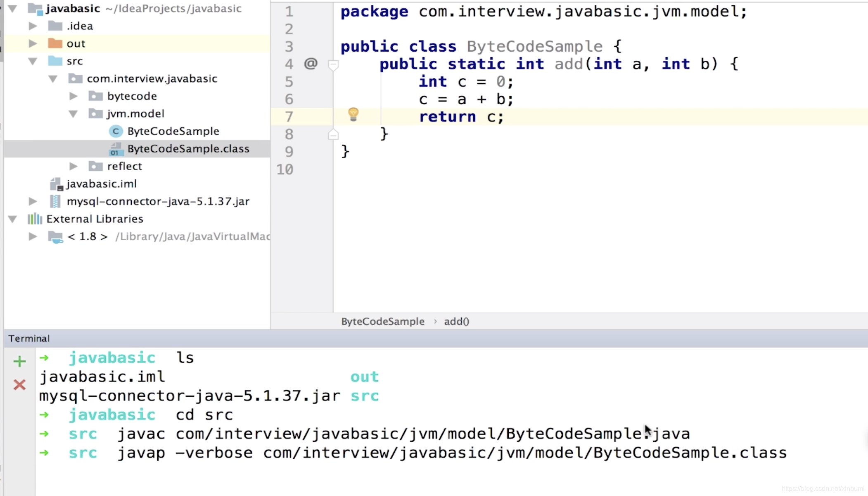Click the 'cd src' terminal command
The image size is (868, 496).
(204, 415)
